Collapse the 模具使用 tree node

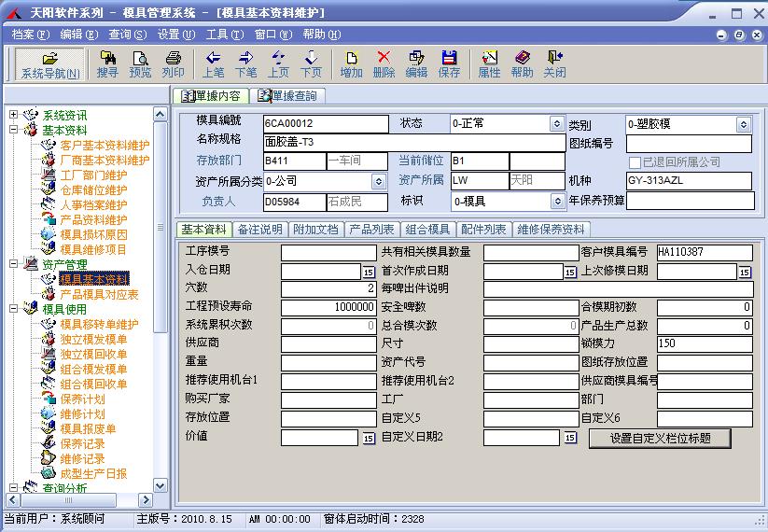click(x=14, y=309)
